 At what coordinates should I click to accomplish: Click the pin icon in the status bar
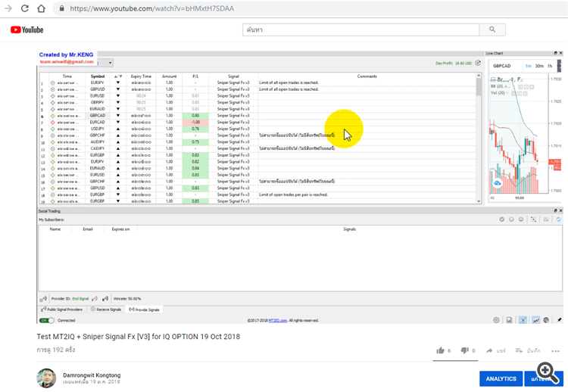coord(559,320)
